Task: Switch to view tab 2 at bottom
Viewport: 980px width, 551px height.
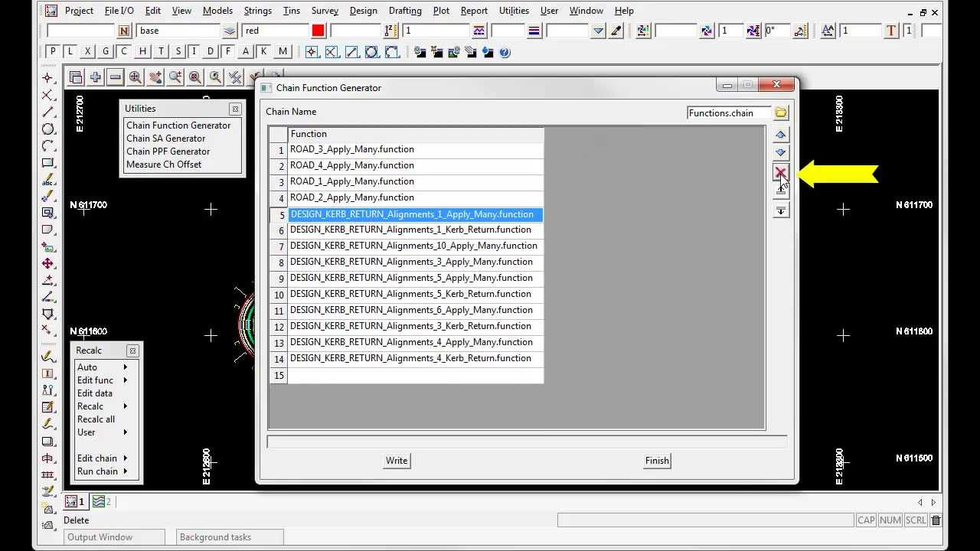Action: tap(102, 502)
